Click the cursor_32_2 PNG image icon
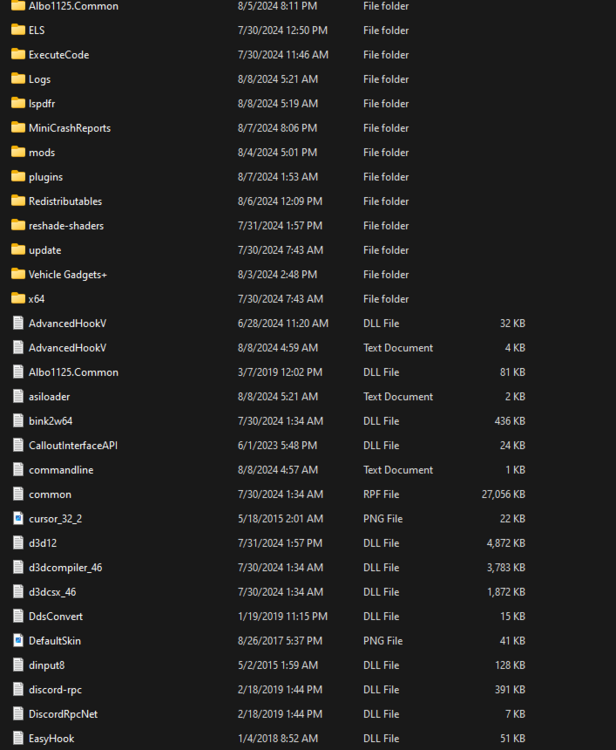616x750 pixels. coord(18,518)
